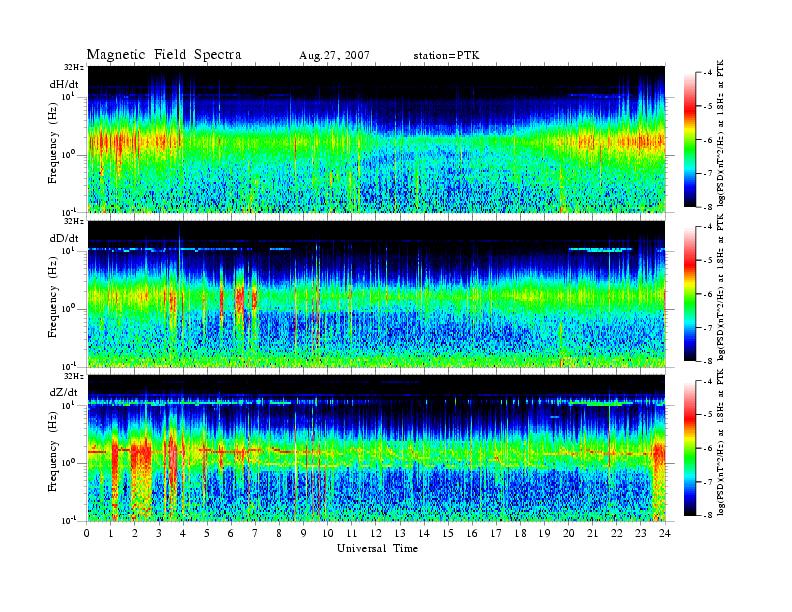Click the "Universal Time" axis title

coord(377,548)
